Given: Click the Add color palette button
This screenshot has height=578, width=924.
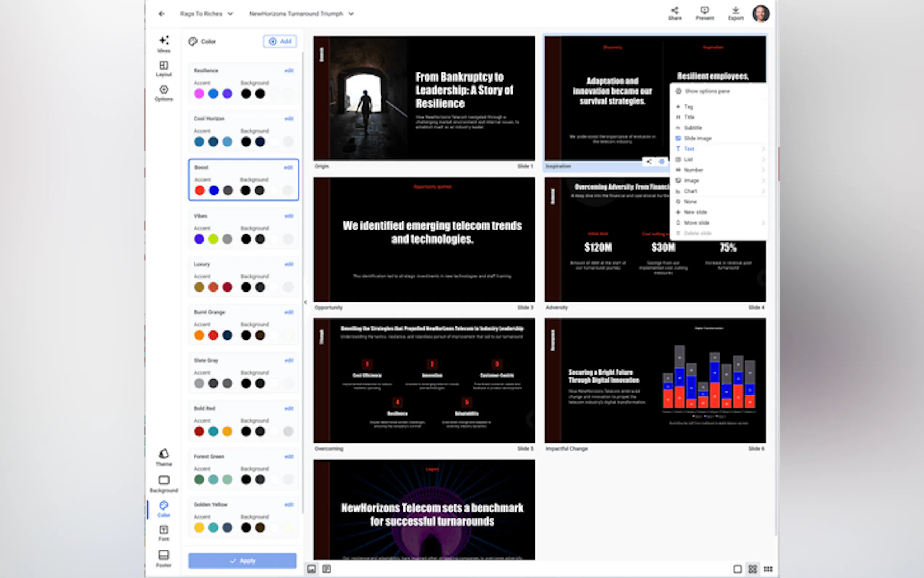Looking at the screenshot, I should pyautogui.click(x=280, y=41).
